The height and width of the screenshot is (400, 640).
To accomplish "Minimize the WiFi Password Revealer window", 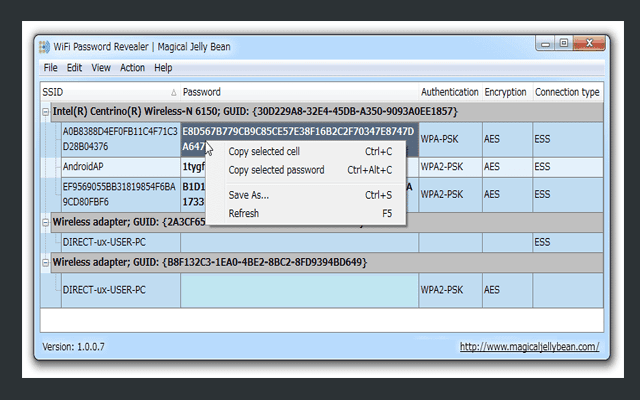I will (546, 44).
